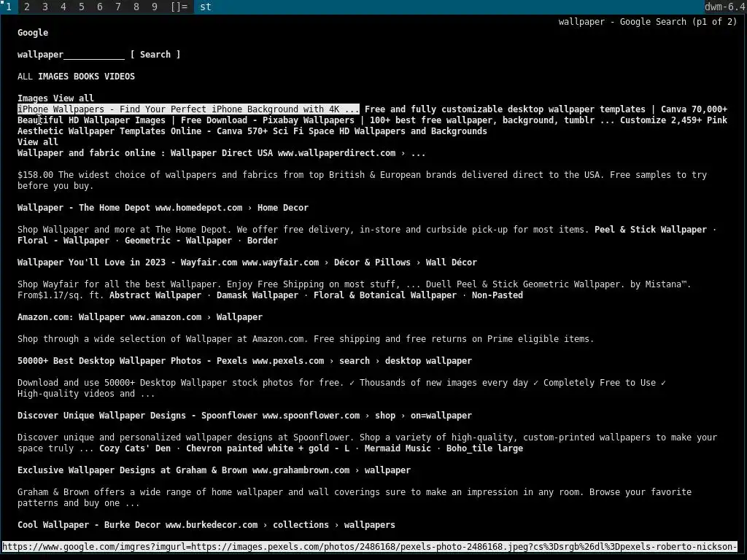747x560 pixels.
Task: Select the IMAGES results tab
Action: pyautogui.click(x=53, y=76)
